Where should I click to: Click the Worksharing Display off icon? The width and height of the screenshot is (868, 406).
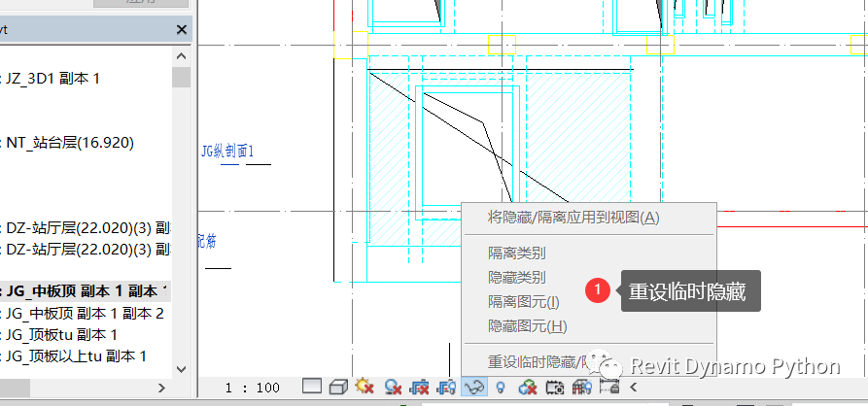coord(528,387)
